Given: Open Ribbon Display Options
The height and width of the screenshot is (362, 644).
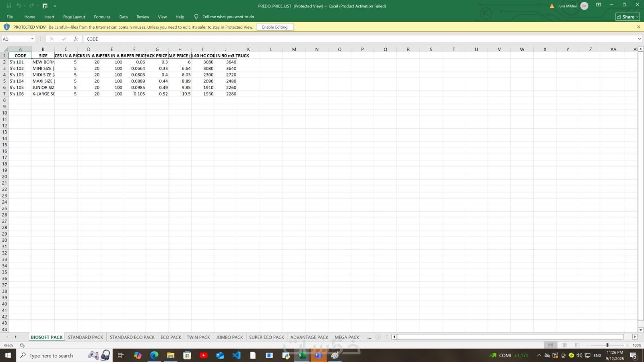Looking at the screenshot, I should pos(599,5).
